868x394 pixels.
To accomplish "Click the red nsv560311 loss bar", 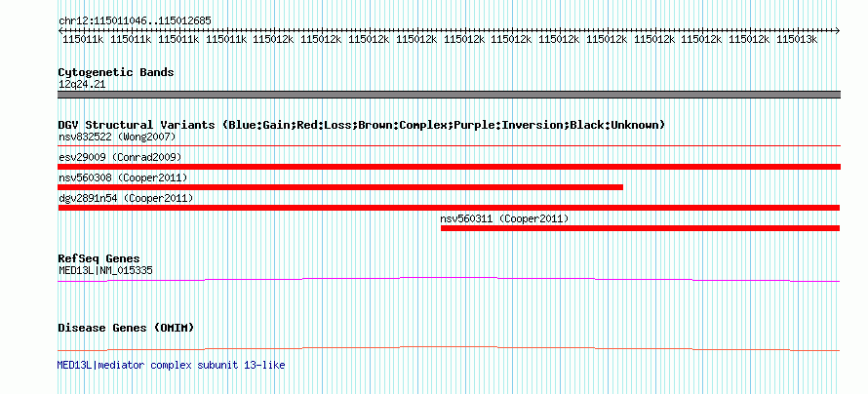I will [641, 228].
